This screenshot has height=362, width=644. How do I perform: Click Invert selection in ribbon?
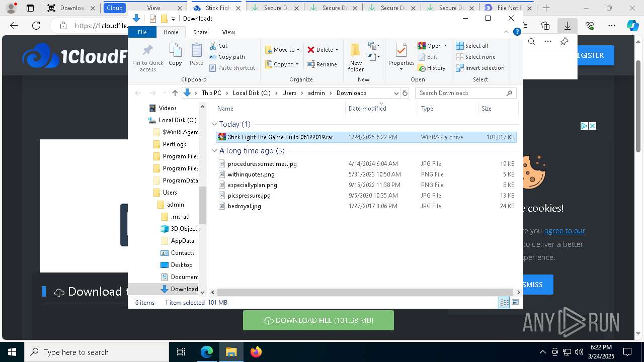pyautogui.click(x=480, y=68)
